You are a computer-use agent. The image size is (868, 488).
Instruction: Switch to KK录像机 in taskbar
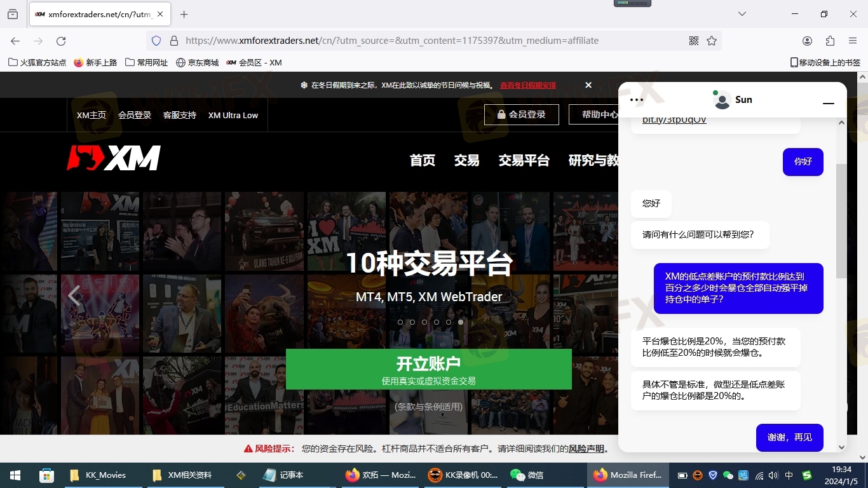[463, 475]
